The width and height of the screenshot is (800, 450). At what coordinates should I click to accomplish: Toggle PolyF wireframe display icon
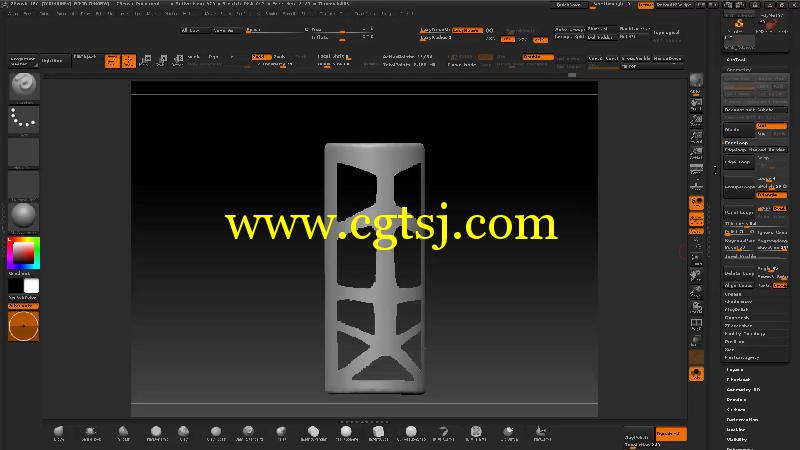point(696,324)
